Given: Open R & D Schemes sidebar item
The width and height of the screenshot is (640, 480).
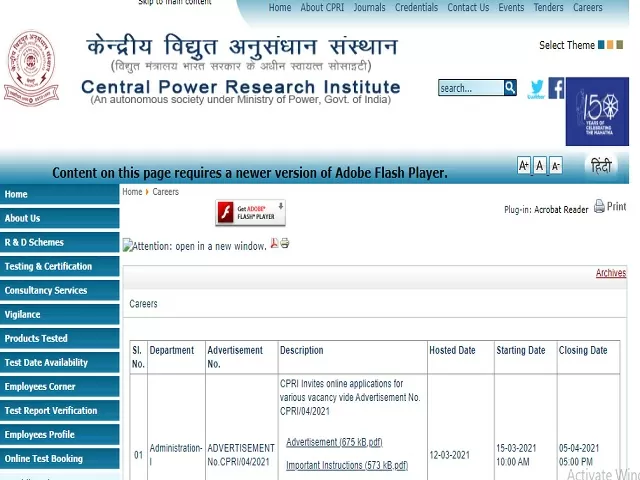Looking at the screenshot, I should click(60, 242).
